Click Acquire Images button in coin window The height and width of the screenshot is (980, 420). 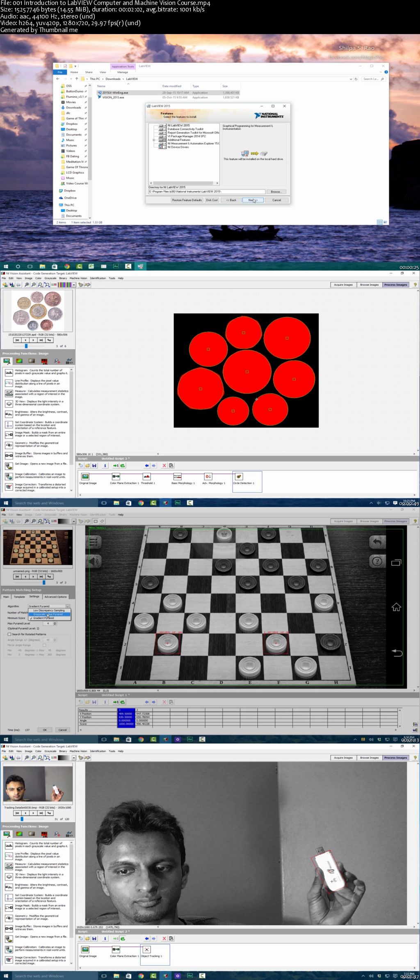[x=343, y=285]
